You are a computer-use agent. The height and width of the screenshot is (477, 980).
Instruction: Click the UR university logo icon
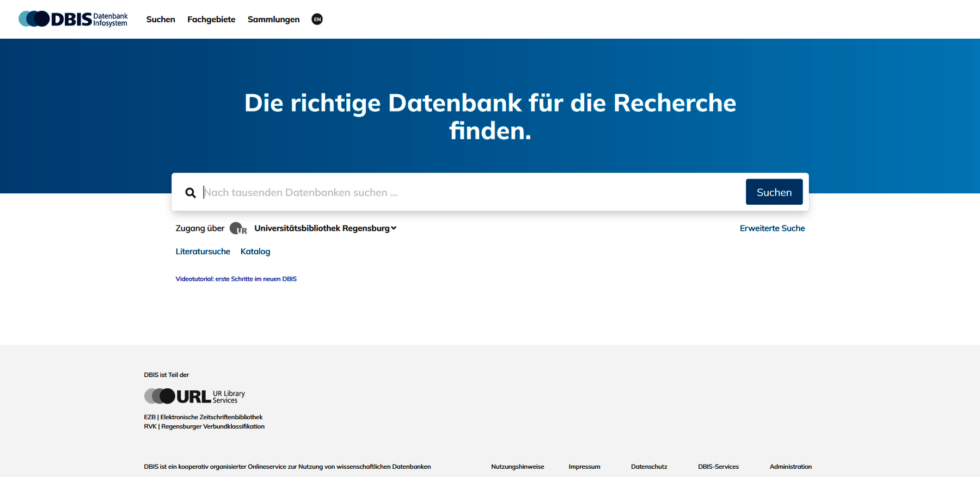(238, 229)
